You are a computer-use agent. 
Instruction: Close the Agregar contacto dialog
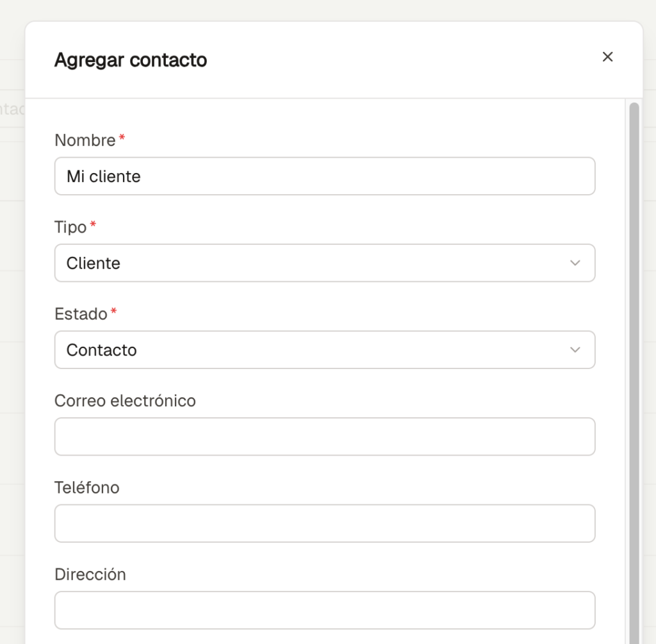[x=607, y=57]
